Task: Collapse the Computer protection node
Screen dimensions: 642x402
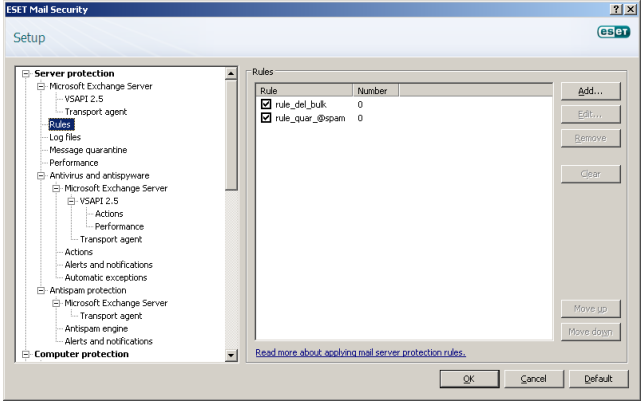Action: [26, 354]
